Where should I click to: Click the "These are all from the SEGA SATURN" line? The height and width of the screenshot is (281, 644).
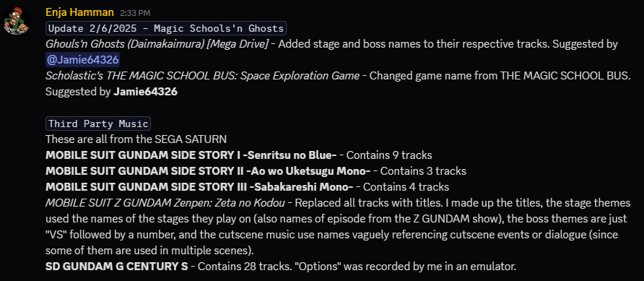click(x=136, y=139)
